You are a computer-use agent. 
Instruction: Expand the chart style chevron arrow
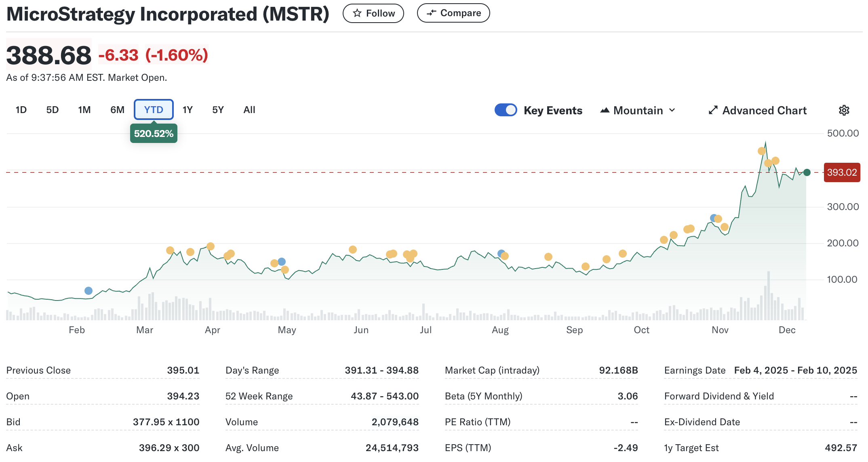672,110
